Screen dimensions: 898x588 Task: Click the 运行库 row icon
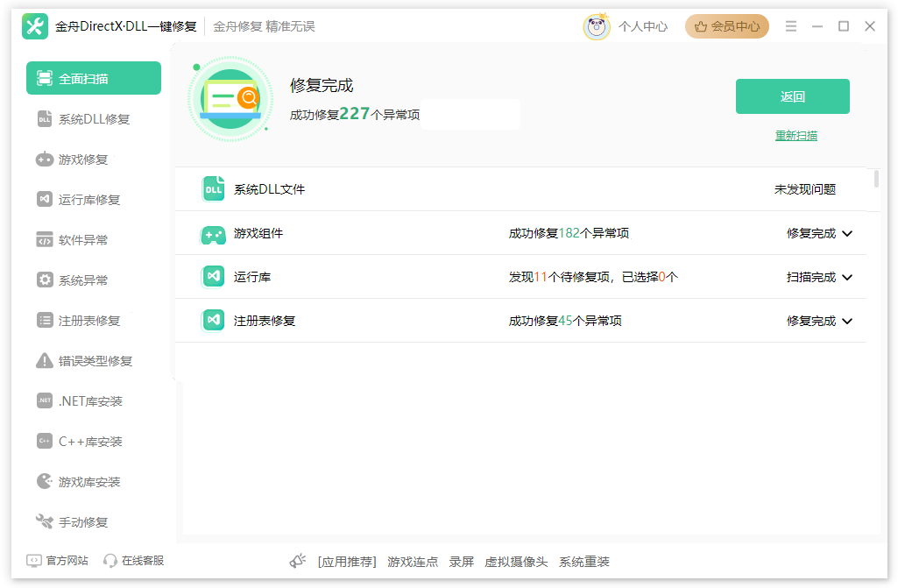click(213, 277)
